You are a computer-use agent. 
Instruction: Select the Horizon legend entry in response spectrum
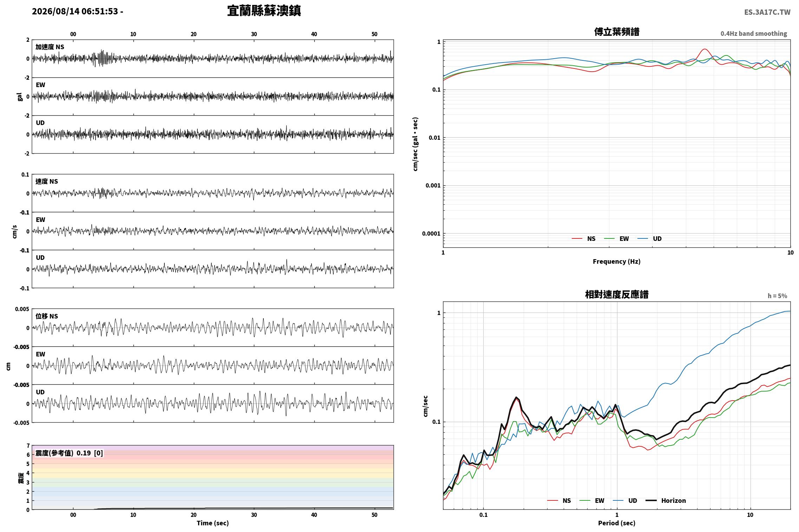click(666, 501)
